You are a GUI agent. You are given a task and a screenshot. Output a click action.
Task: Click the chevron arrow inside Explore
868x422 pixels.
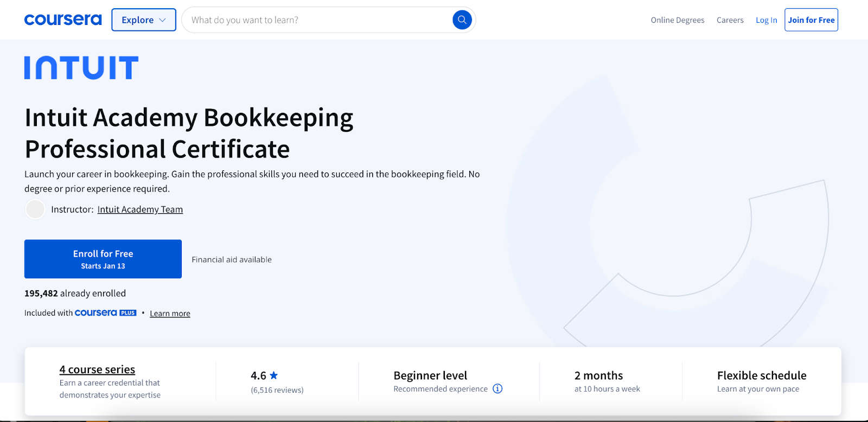tap(162, 20)
